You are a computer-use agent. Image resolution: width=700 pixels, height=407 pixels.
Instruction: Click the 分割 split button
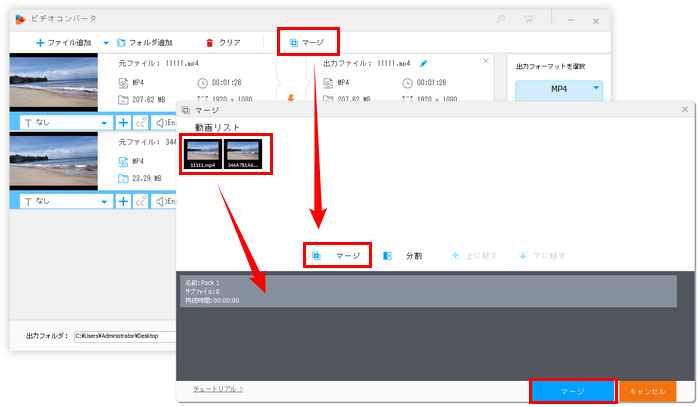pos(403,256)
